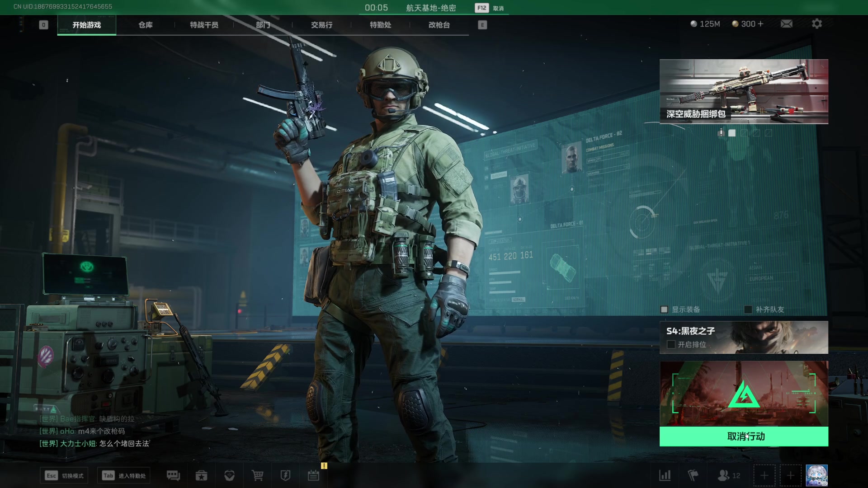Click the Esc 切换模式 button
Viewport: 868px width, 488px height.
click(64, 475)
